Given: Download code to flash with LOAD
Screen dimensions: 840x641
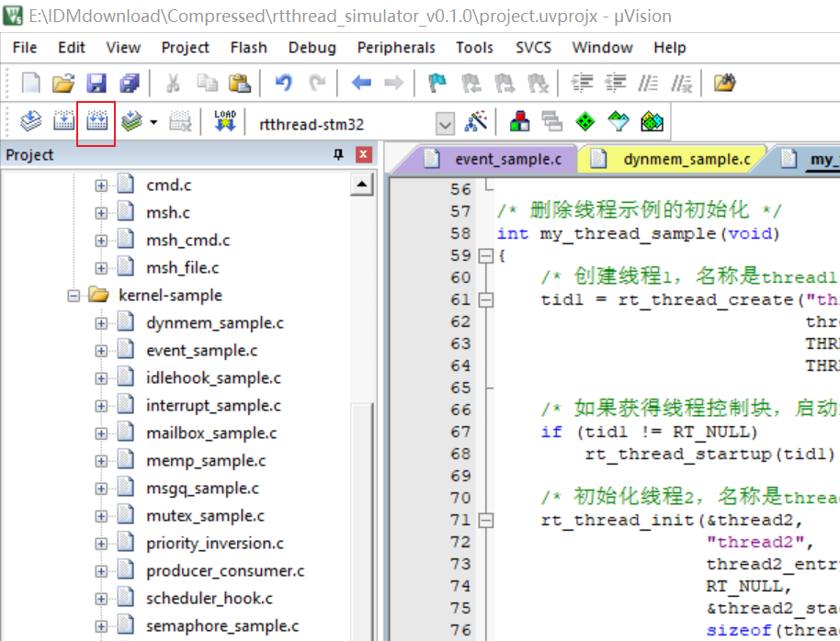Looking at the screenshot, I should [225, 121].
